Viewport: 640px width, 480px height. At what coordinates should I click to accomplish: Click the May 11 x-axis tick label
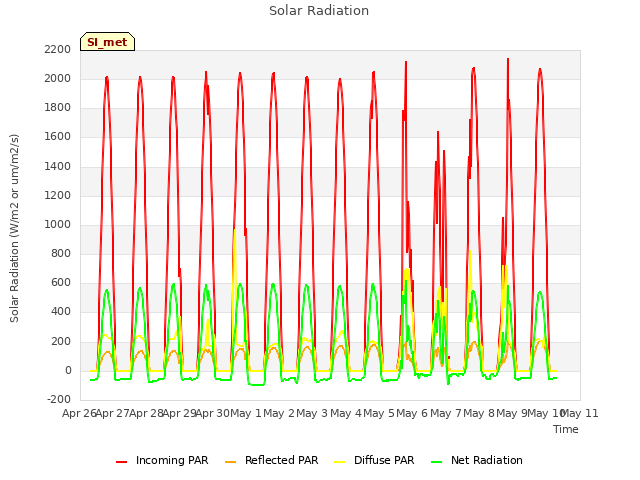pyautogui.click(x=580, y=413)
